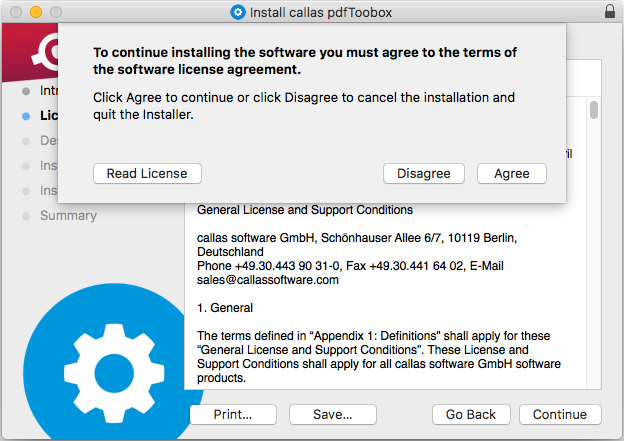Open the Read License button
This screenshot has height=441, width=624.
(147, 174)
